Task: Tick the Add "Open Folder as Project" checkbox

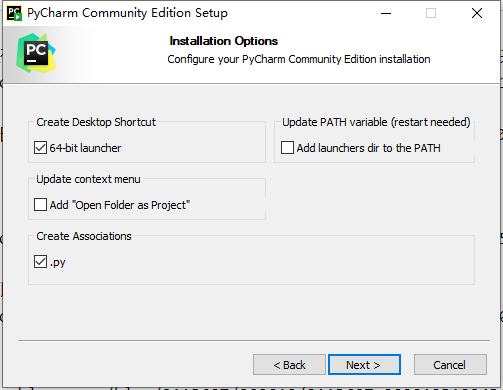Action: 40,205
